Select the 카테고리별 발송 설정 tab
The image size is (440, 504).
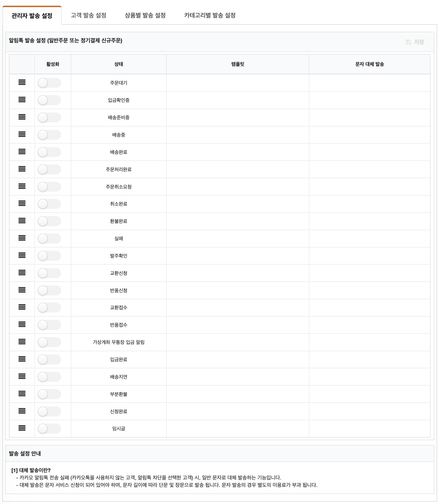coord(210,15)
